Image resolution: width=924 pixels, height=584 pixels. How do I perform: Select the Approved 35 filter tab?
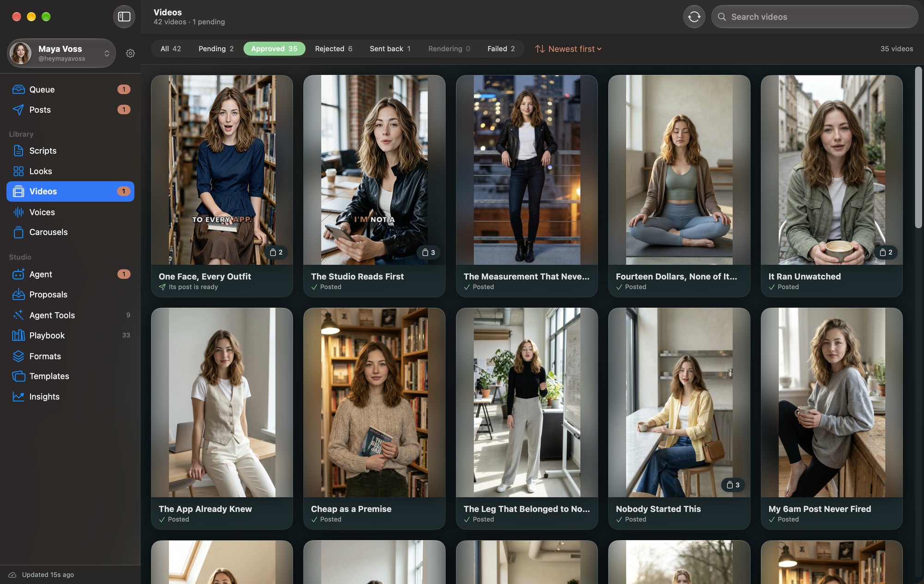[274, 49]
